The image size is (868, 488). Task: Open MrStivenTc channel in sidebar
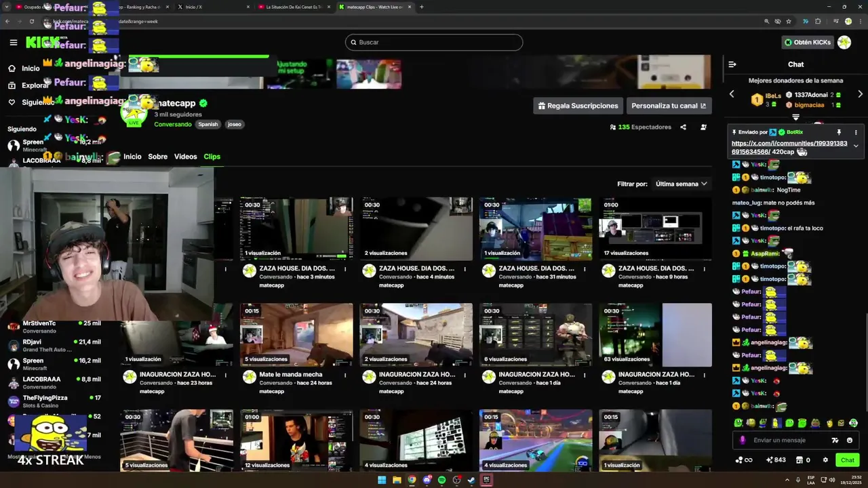pos(54,327)
